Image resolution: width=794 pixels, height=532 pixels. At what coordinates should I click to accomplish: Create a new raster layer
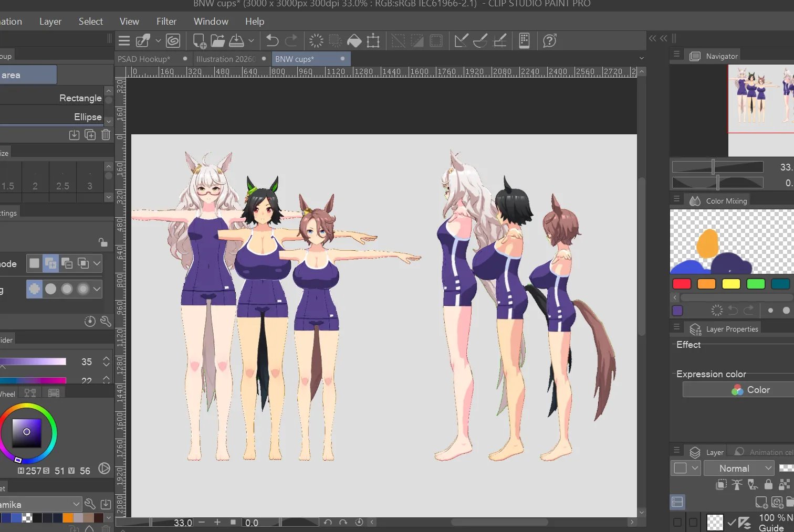[x=761, y=503]
